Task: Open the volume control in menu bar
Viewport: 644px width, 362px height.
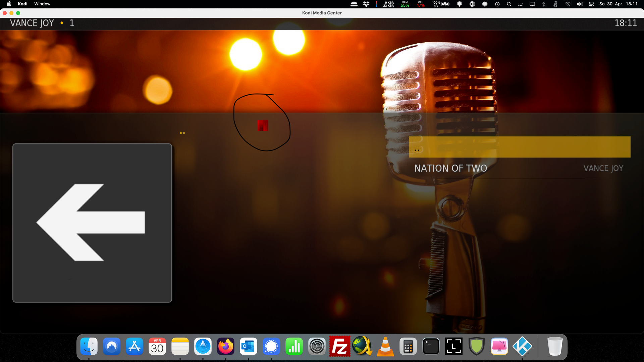Action: pos(580,4)
